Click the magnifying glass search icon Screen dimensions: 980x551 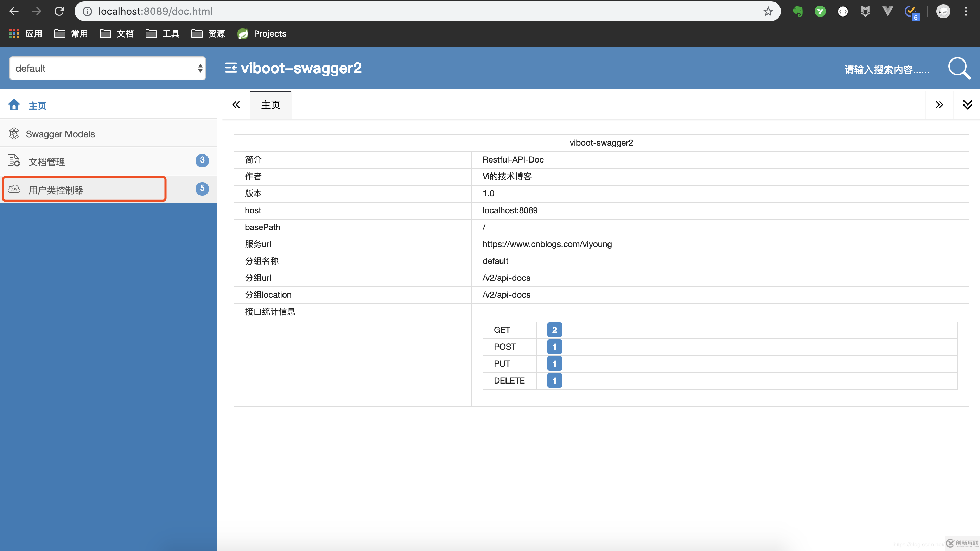[959, 69]
